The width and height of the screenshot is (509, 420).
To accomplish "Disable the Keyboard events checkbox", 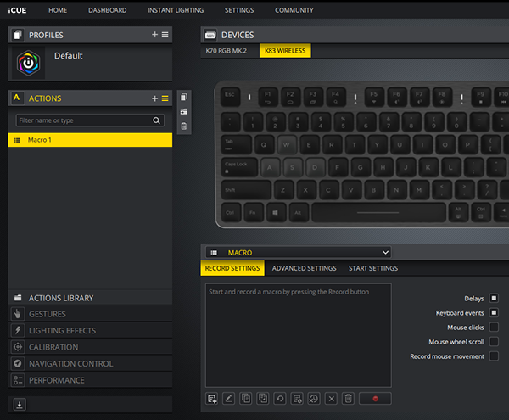I will [x=494, y=313].
